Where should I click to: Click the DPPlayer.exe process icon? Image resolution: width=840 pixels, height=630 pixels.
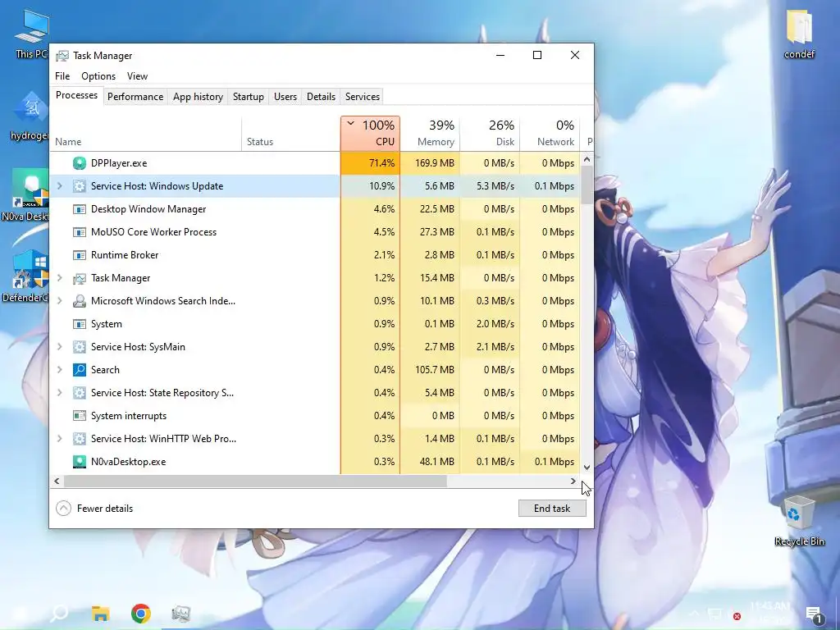[x=80, y=163]
